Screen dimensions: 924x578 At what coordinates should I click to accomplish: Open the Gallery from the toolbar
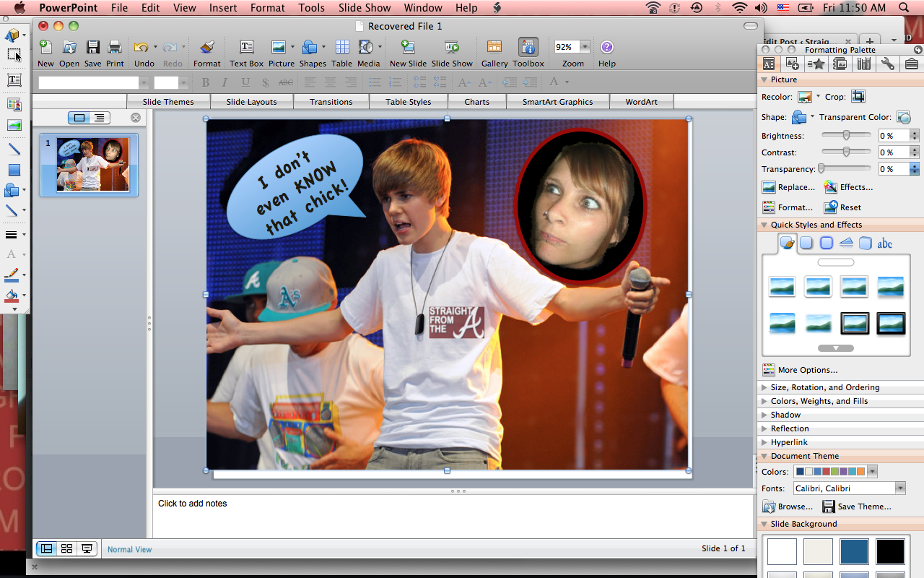click(494, 48)
